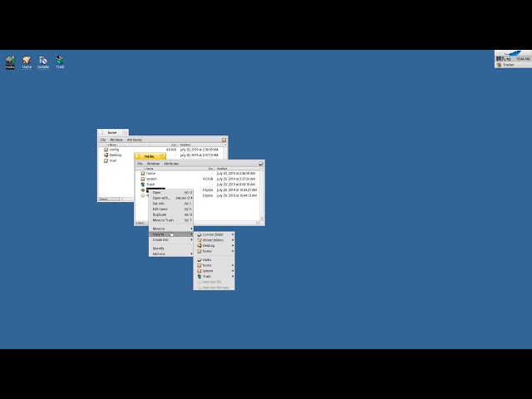Expand the Add-ons submenu arrow
This screenshot has width=532, height=399.
click(191, 254)
